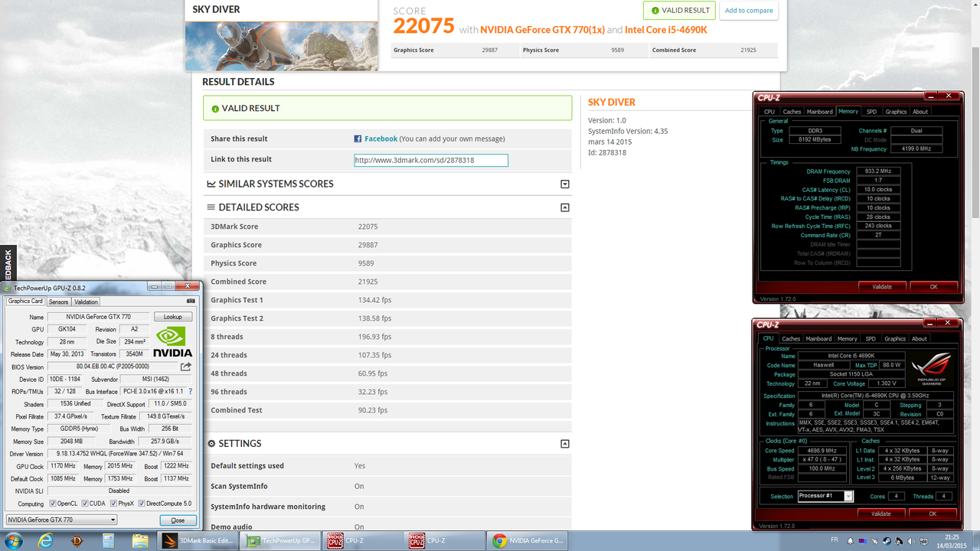Open Windows Explorer folder on taskbar

(x=139, y=541)
